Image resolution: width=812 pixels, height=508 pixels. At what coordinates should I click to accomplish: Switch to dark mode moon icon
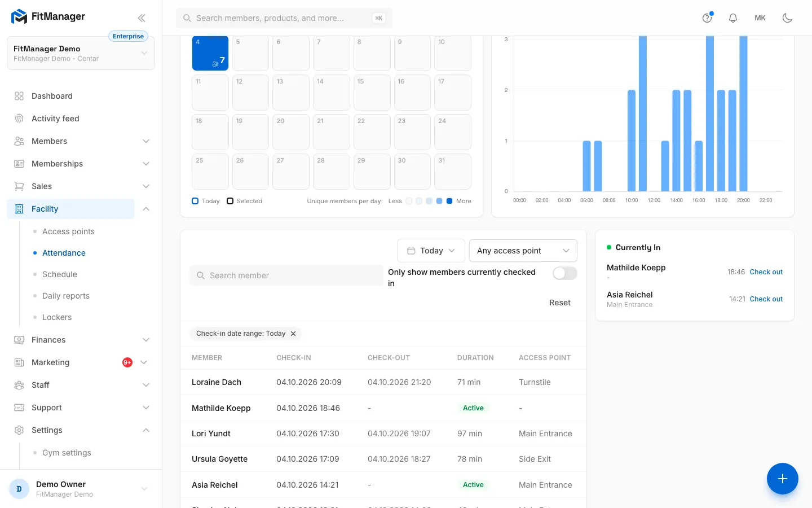[788, 18]
